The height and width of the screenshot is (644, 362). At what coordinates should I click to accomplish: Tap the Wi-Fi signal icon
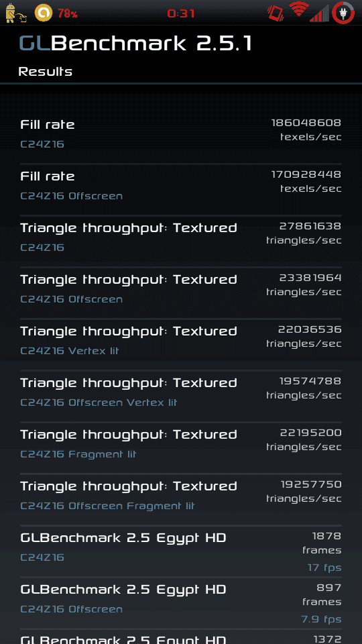299,11
